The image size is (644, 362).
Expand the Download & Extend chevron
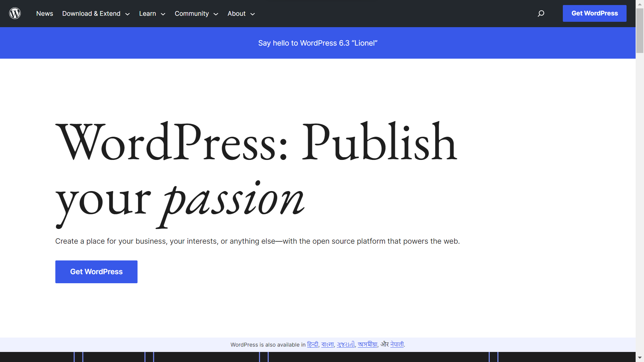pyautogui.click(x=127, y=14)
